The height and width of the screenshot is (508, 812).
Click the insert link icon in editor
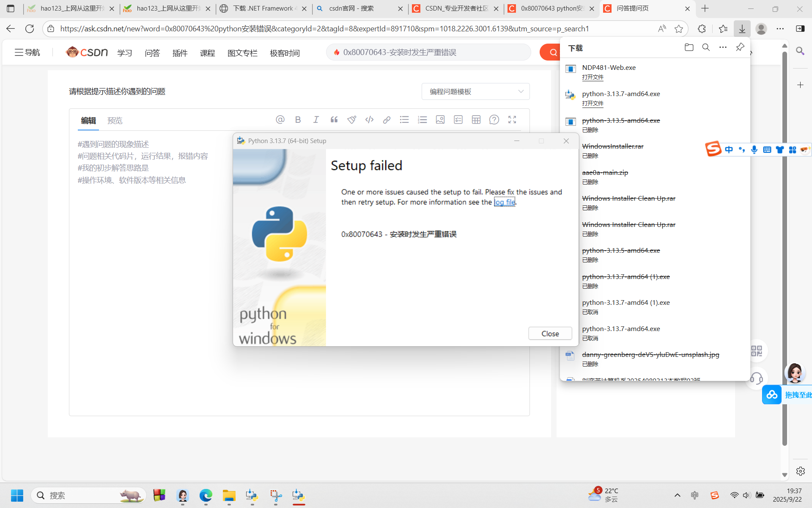point(387,120)
